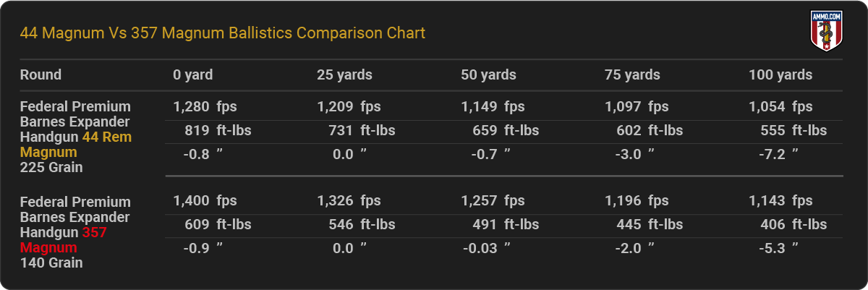Click the yellow 44 Rem Magnum label
Screen dimensions: 868x290
coord(75,145)
